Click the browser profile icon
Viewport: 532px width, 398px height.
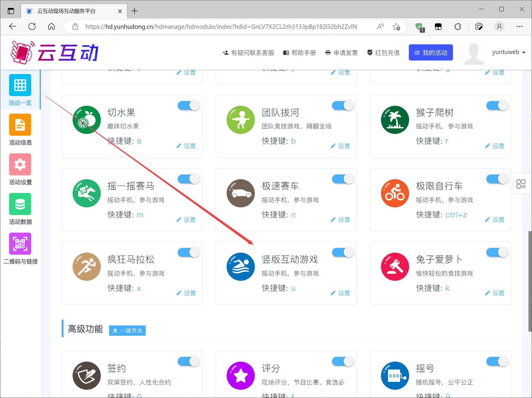tap(499, 27)
